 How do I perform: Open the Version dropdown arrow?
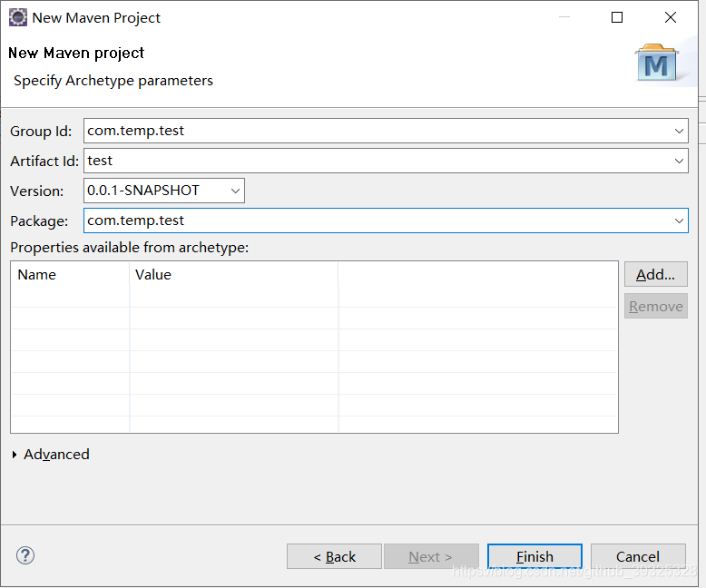pos(235,191)
